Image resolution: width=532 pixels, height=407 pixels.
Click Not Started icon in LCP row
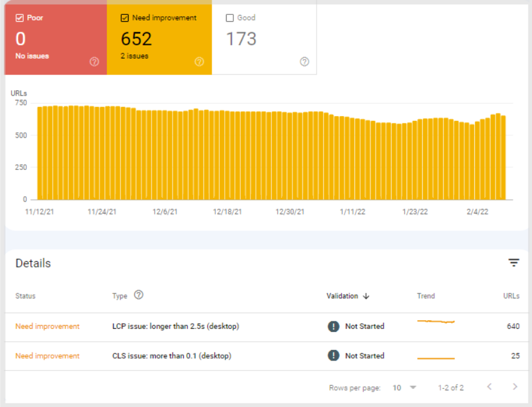pos(333,326)
